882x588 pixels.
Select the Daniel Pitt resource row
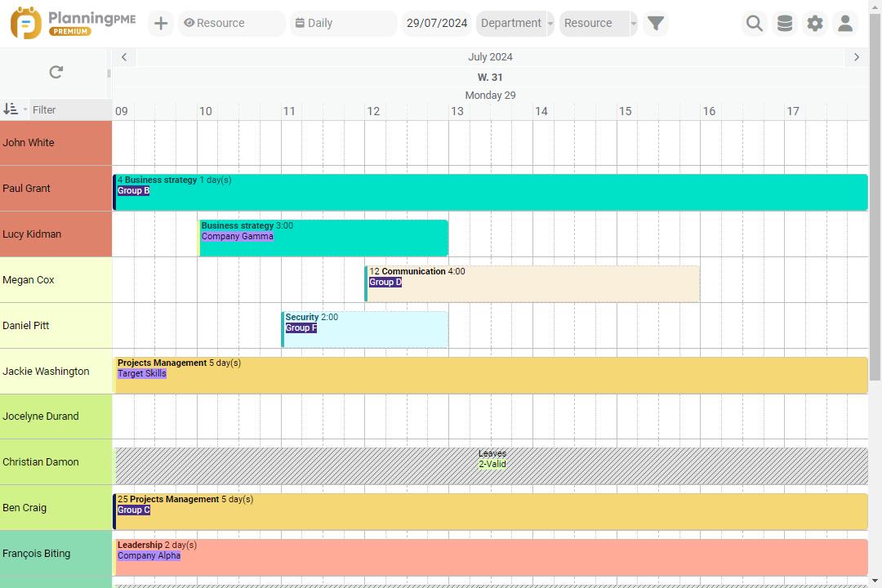click(56, 326)
